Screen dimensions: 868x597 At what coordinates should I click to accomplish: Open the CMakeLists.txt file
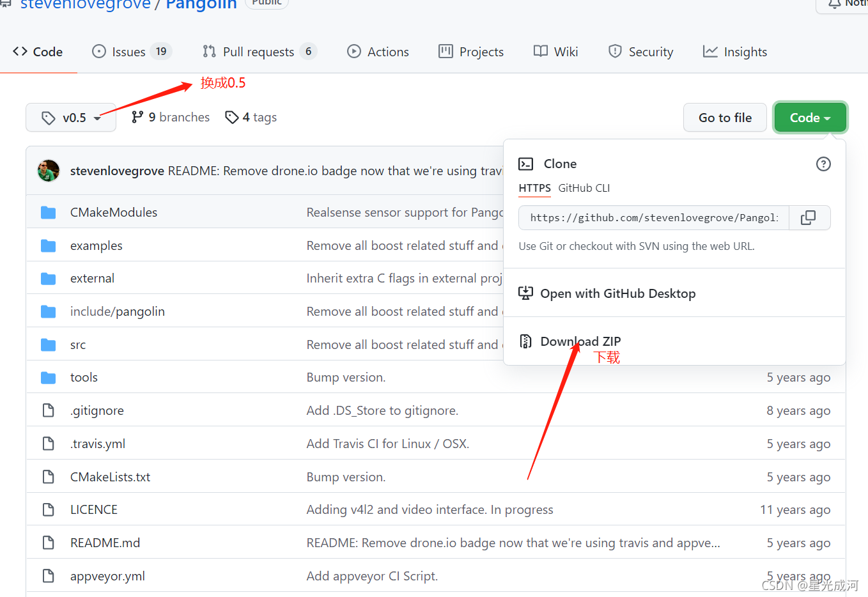click(x=111, y=477)
